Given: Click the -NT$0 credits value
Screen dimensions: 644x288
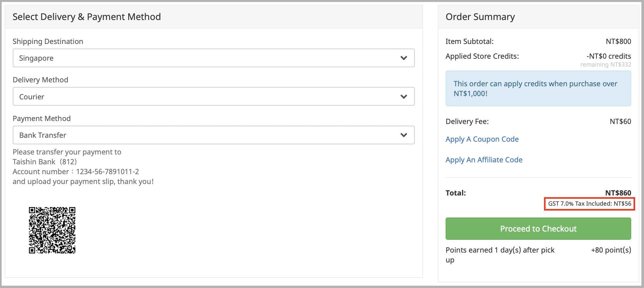Looking at the screenshot, I should pyautogui.click(x=609, y=56).
